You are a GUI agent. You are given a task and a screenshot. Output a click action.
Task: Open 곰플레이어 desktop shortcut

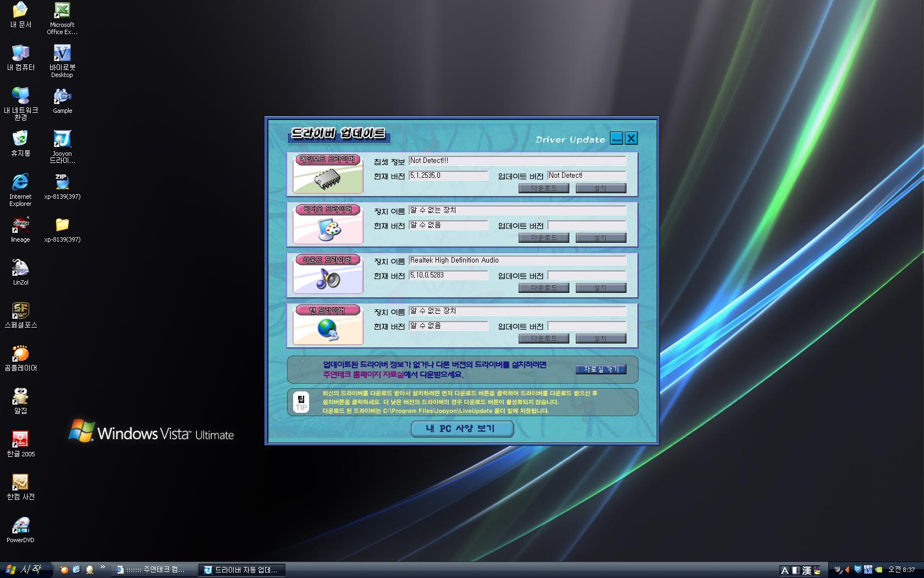tap(20, 358)
